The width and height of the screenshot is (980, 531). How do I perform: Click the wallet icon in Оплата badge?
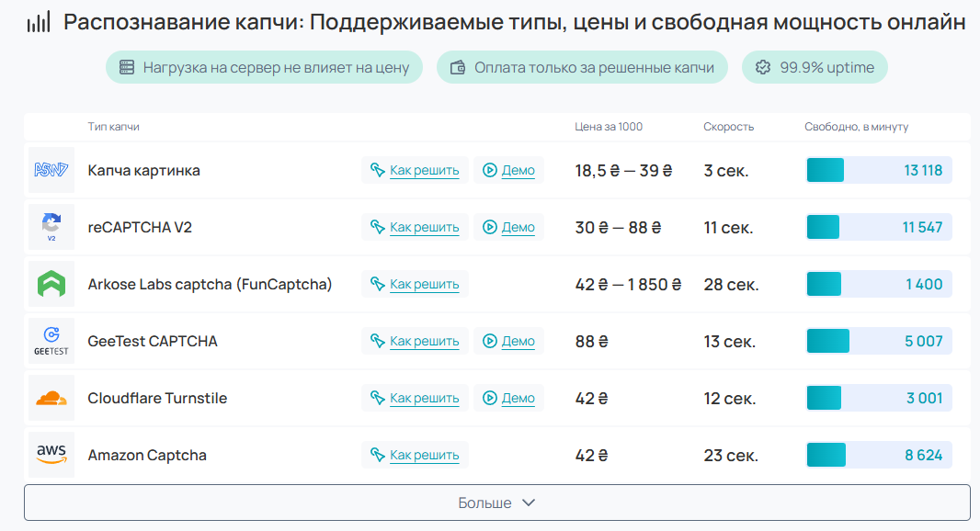coord(458,67)
